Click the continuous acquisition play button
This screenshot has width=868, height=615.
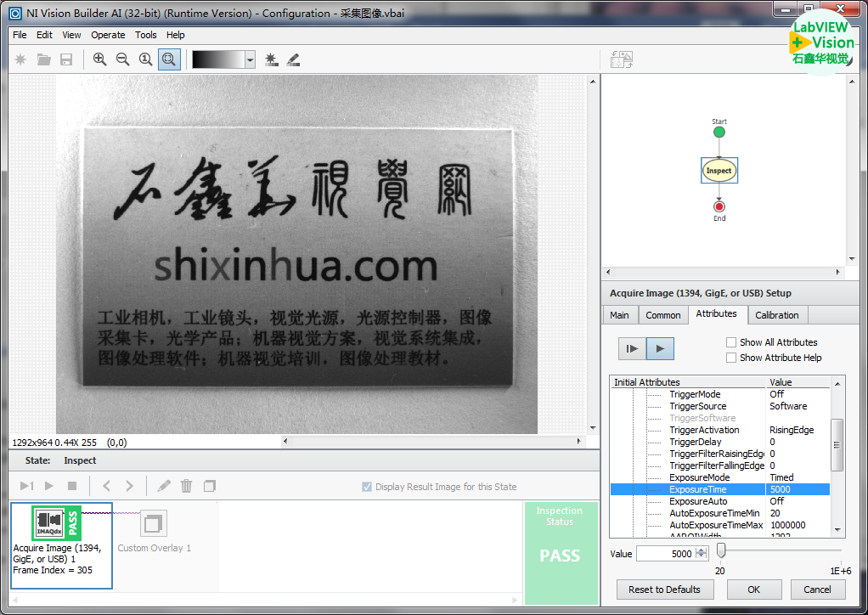(x=661, y=348)
